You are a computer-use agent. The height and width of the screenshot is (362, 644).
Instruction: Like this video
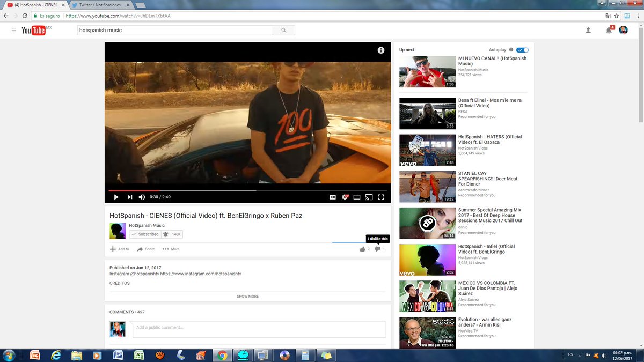click(363, 249)
